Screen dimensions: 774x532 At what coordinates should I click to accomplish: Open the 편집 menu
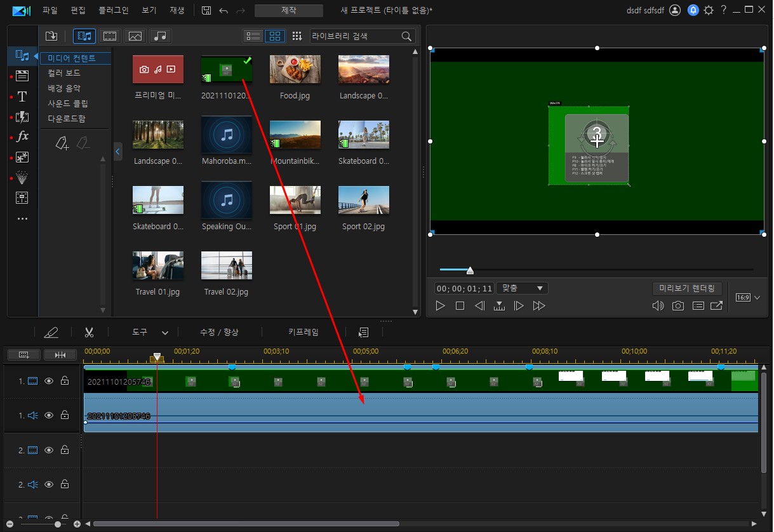coord(78,10)
